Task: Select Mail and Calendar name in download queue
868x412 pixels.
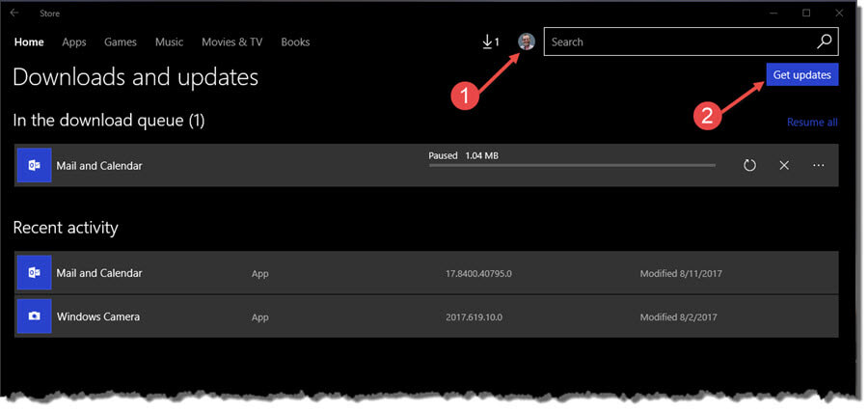Action: point(99,166)
